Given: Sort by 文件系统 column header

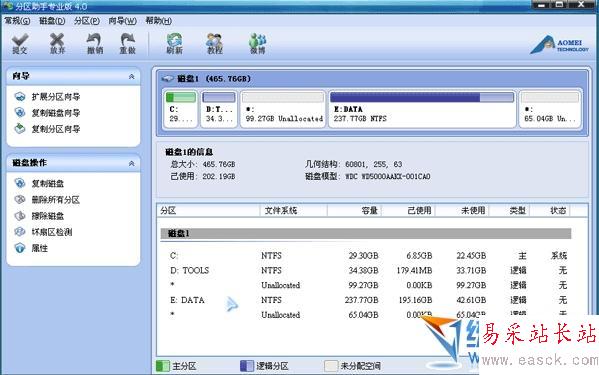Looking at the screenshot, I should [293, 210].
